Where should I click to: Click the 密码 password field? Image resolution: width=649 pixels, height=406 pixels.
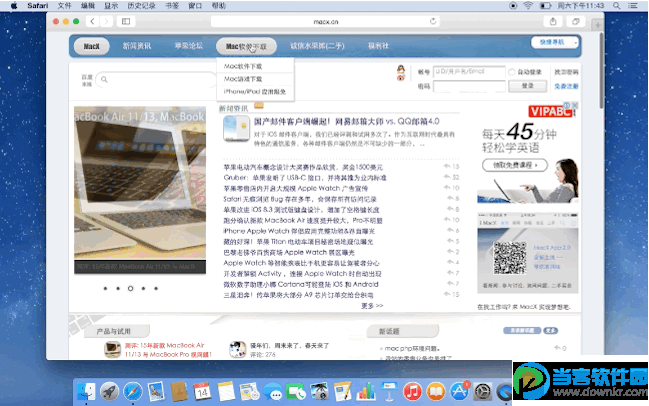(469, 86)
